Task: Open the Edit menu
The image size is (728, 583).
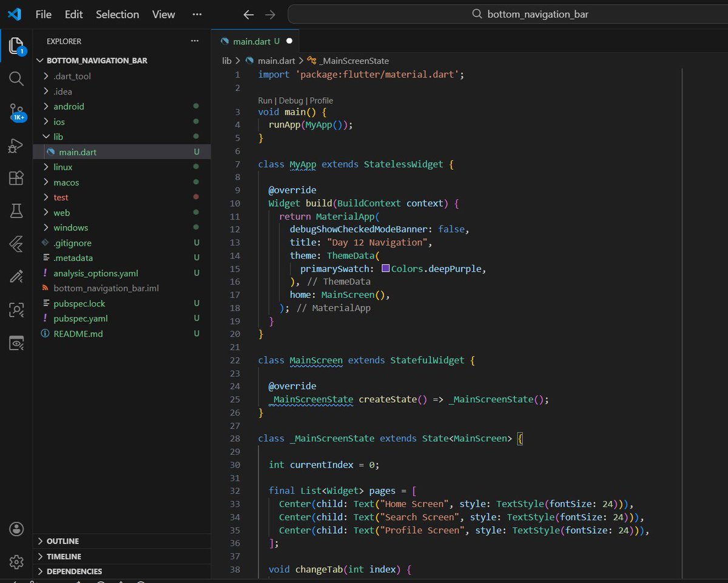Action: [74, 15]
